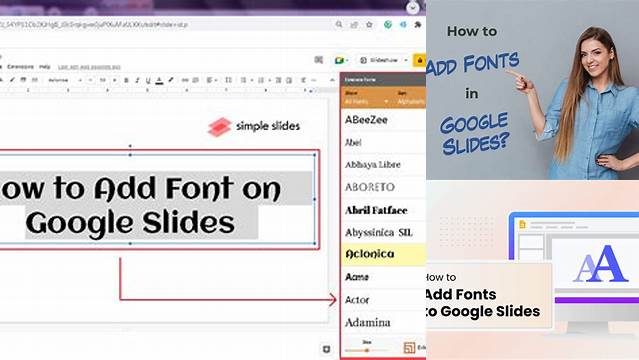Open the Extensions menu
The image size is (639, 360).
[x=20, y=66]
